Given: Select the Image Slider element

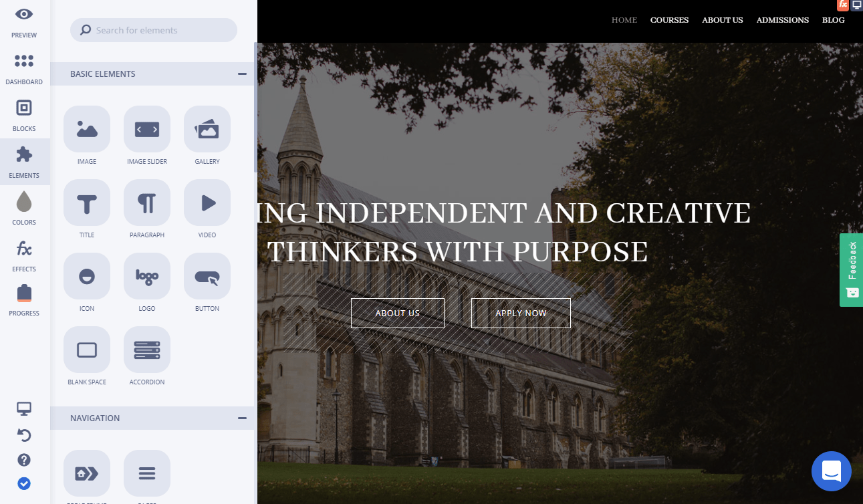Looking at the screenshot, I should point(147,129).
